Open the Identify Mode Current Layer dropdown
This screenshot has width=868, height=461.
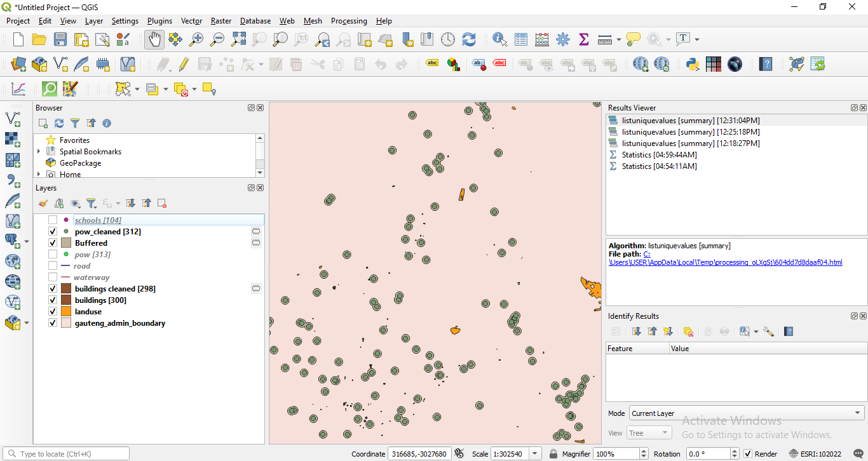(747, 413)
